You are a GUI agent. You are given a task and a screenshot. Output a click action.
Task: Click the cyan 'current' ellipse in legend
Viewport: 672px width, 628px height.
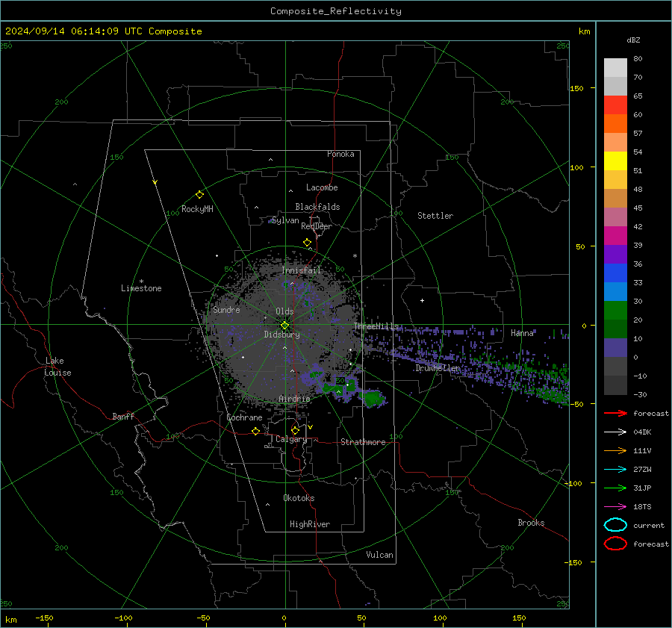tap(615, 525)
